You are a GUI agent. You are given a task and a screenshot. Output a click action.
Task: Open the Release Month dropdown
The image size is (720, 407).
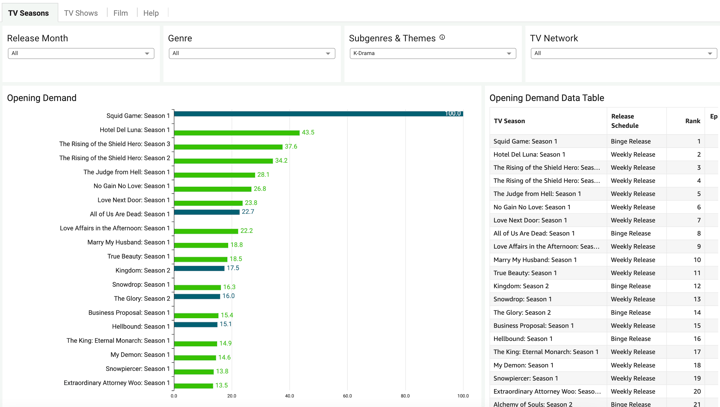[x=81, y=53]
